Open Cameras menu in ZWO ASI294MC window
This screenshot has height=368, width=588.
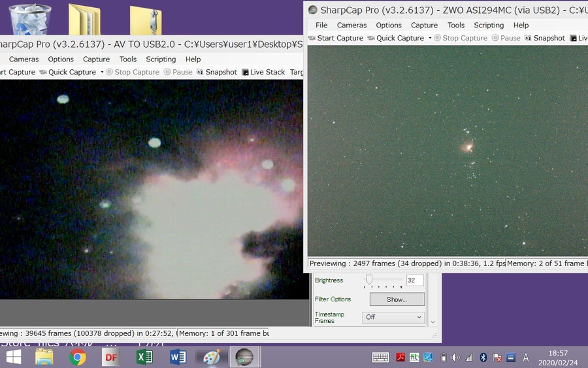pos(351,25)
